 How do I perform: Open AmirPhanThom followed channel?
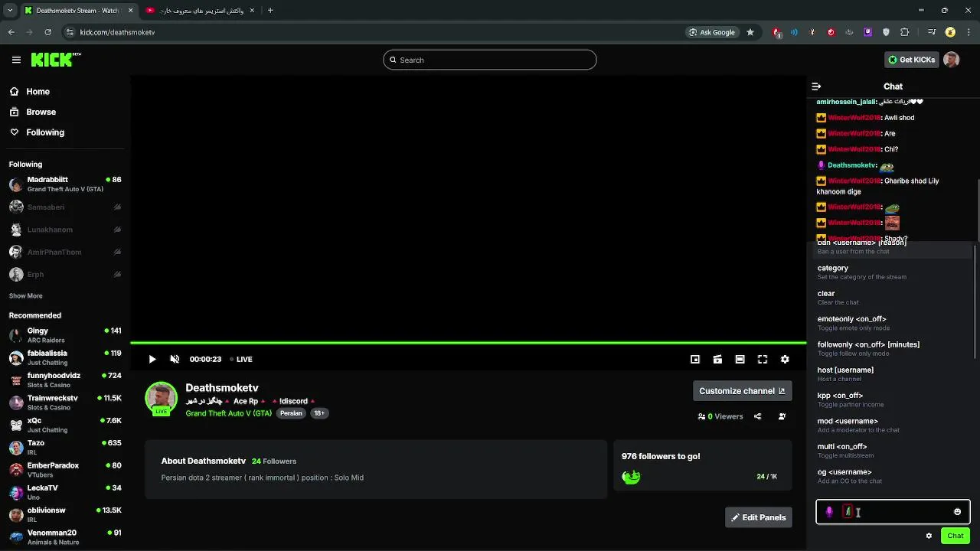(65, 252)
